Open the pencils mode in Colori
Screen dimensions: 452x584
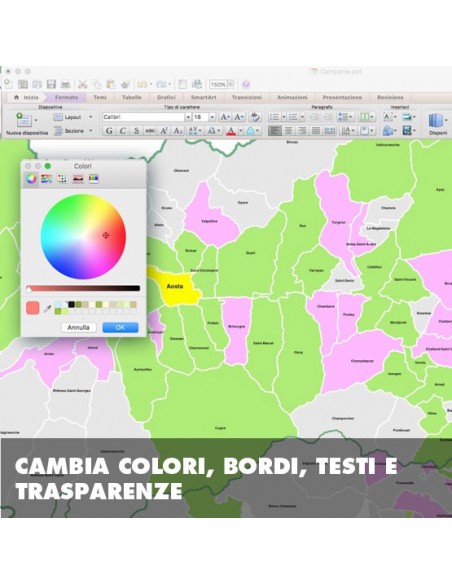click(x=93, y=179)
